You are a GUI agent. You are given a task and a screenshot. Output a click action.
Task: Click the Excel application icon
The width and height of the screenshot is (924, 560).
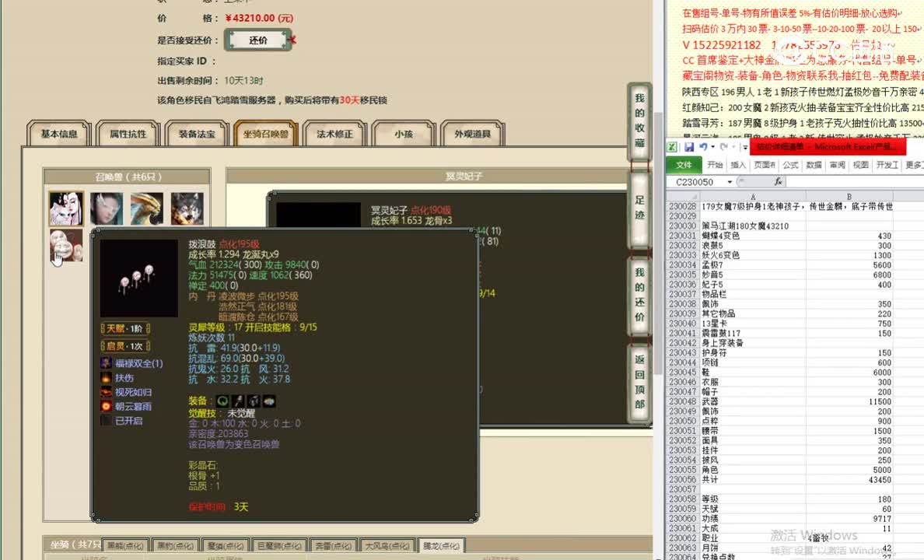672,147
